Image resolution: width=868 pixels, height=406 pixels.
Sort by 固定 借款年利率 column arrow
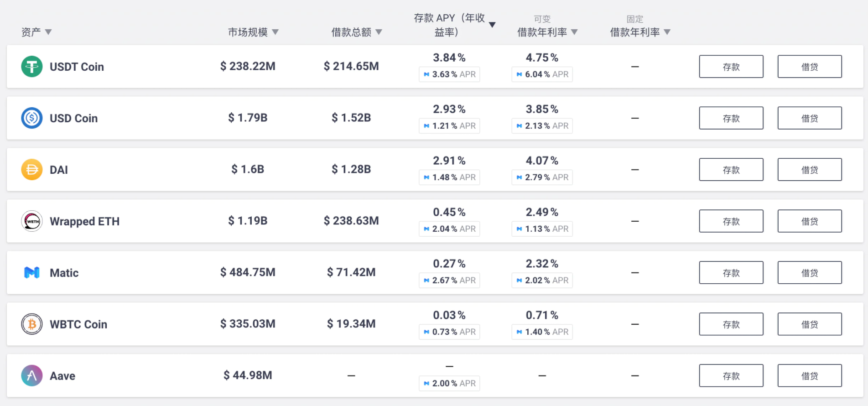tap(667, 32)
